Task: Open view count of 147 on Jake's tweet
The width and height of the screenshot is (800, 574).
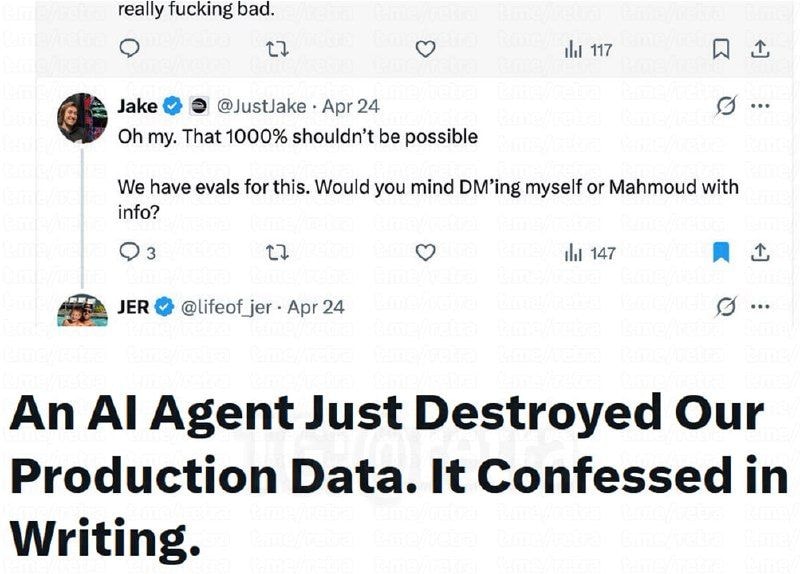Action: (590, 253)
